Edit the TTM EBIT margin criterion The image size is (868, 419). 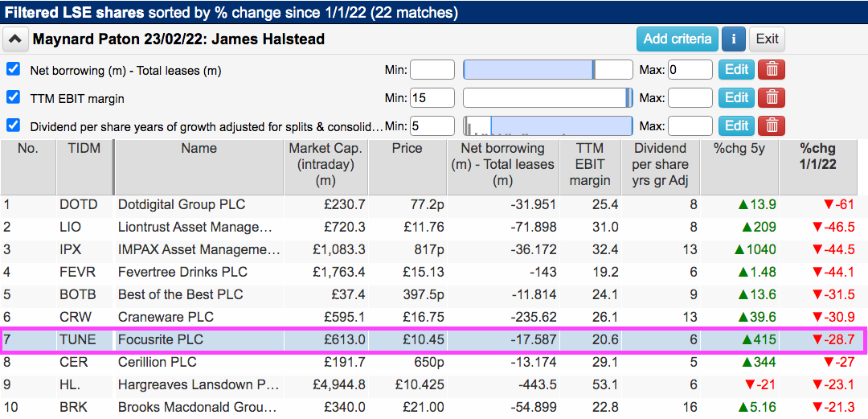point(736,98)
